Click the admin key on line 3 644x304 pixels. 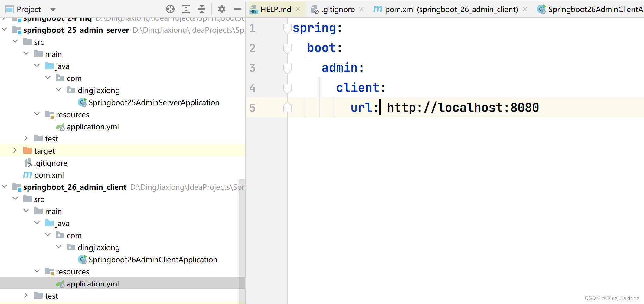coord(340,68)
